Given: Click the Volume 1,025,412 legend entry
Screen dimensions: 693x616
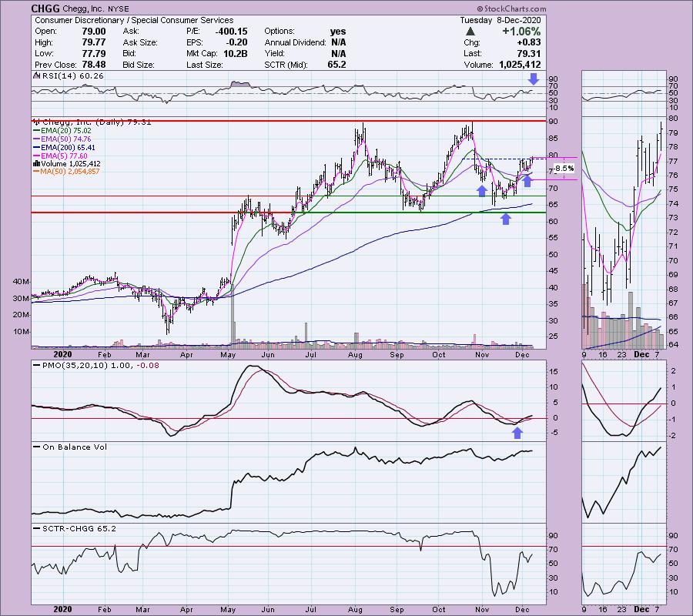Looking at the screenshot, I should [x=66, y=163].
